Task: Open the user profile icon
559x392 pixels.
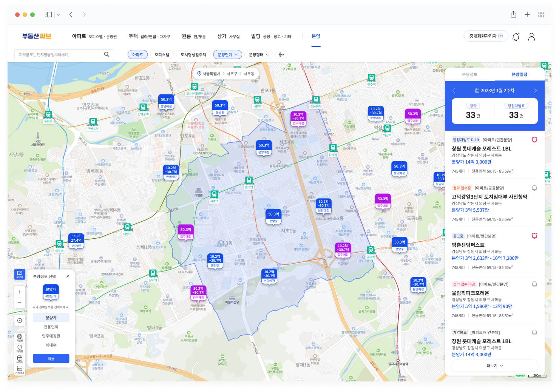Action: (531, 37)
